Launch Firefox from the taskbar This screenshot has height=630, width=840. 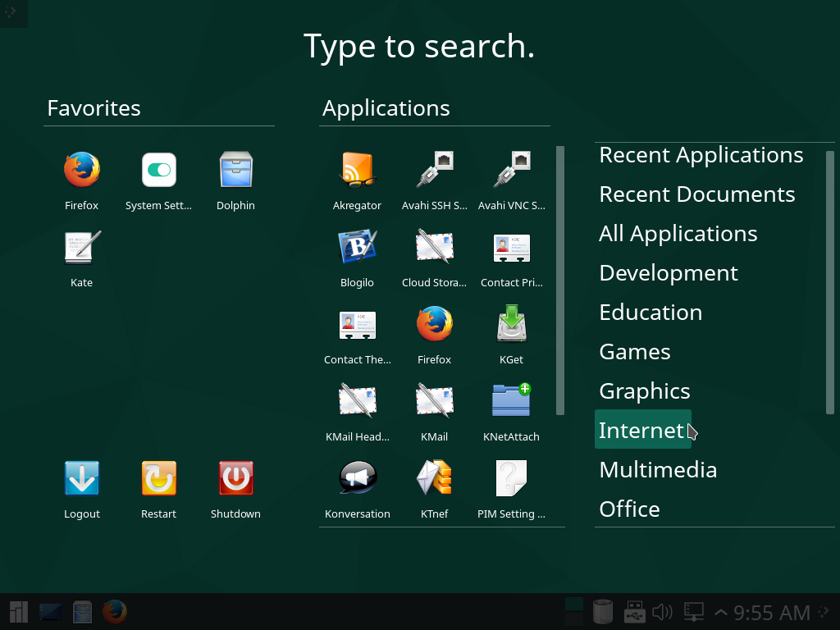115,611
